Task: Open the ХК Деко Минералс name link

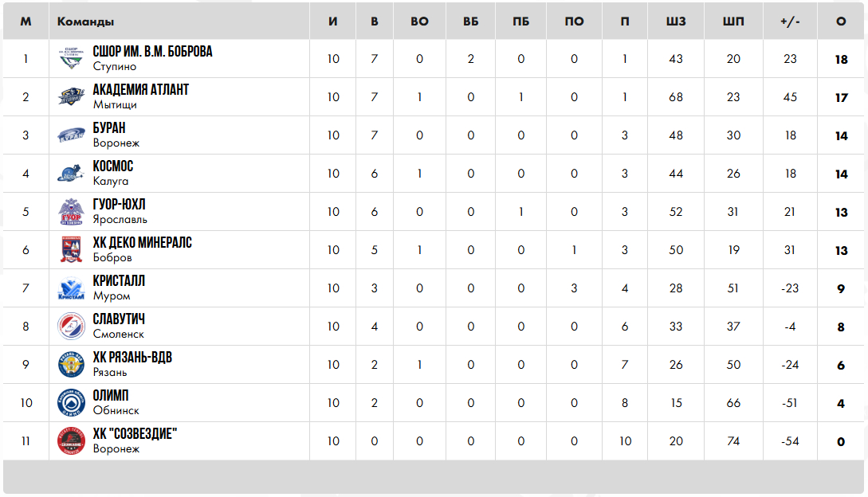Action: [142, 243]
